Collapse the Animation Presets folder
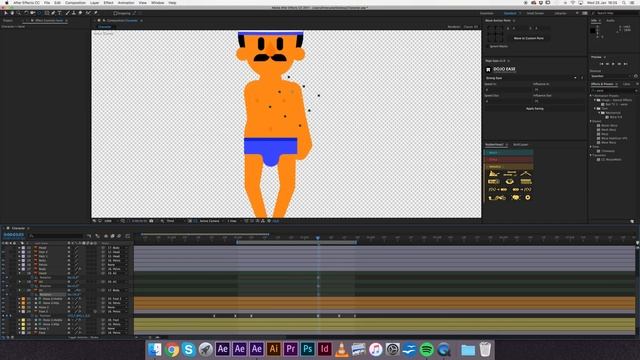This screenshot has width=640, height=360. [591, 96]
